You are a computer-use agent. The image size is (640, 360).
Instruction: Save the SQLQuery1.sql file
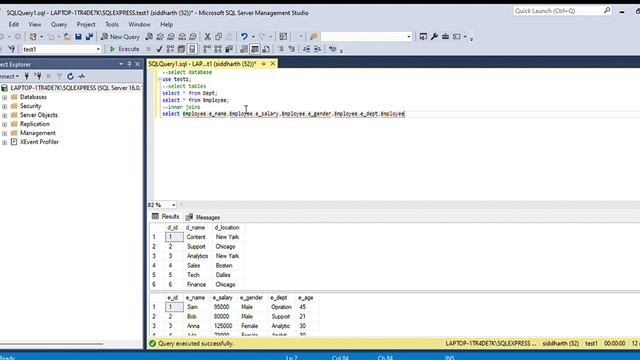[x=78, y=37]
